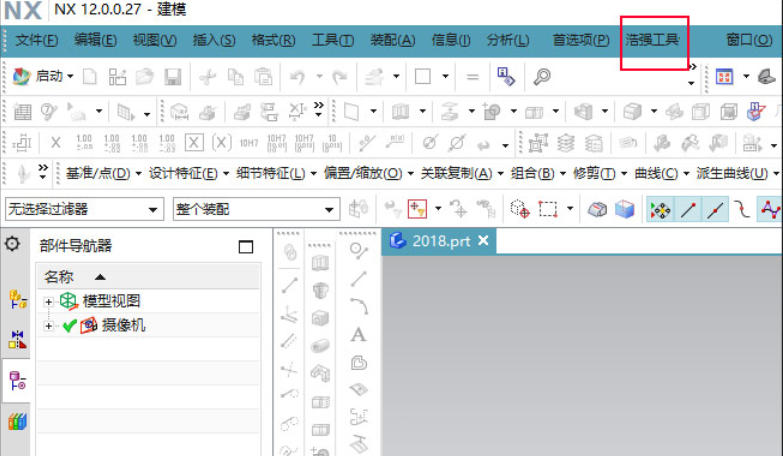Image resolution: width=783 pixels, height=456 pixels.
Task: Open the 曲线(C) dropdown
Action: [x=662, y=173]
